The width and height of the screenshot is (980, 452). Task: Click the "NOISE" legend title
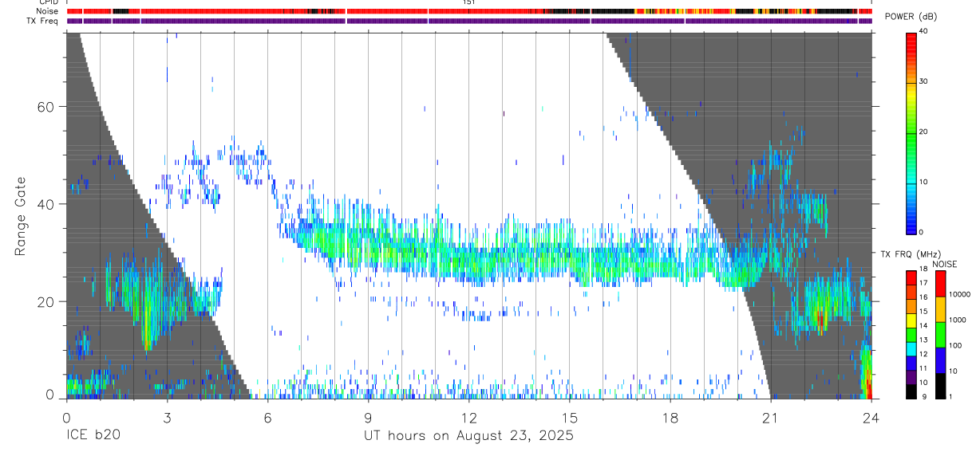pyautogui.click(x=944, y=264)
